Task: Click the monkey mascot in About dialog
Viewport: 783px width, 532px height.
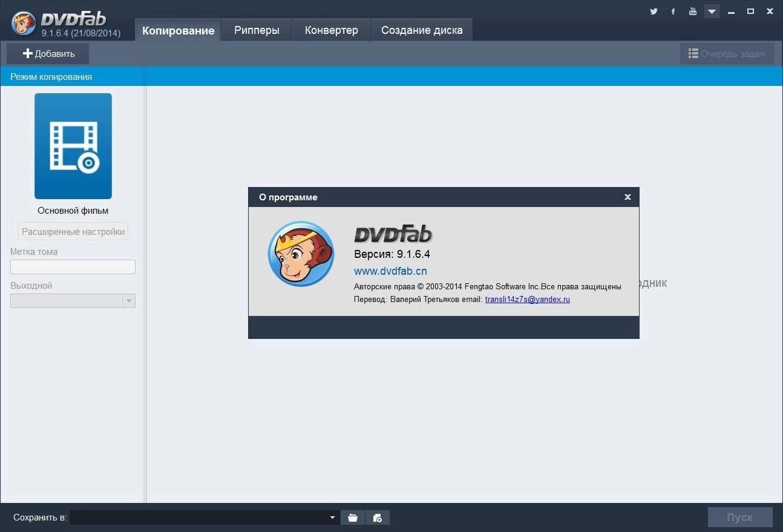Action: [301, 254]
